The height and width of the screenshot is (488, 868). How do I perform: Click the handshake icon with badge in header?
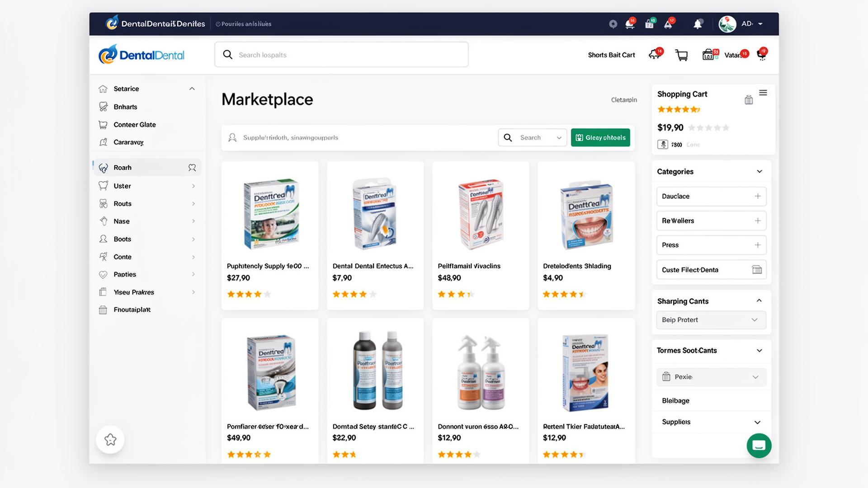pos(655,55)
